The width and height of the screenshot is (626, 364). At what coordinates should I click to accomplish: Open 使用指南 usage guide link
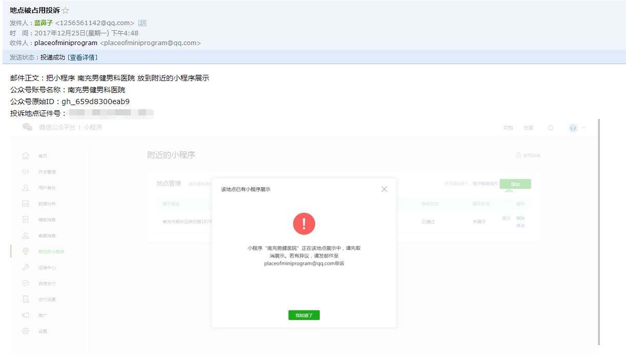(528, 155)
